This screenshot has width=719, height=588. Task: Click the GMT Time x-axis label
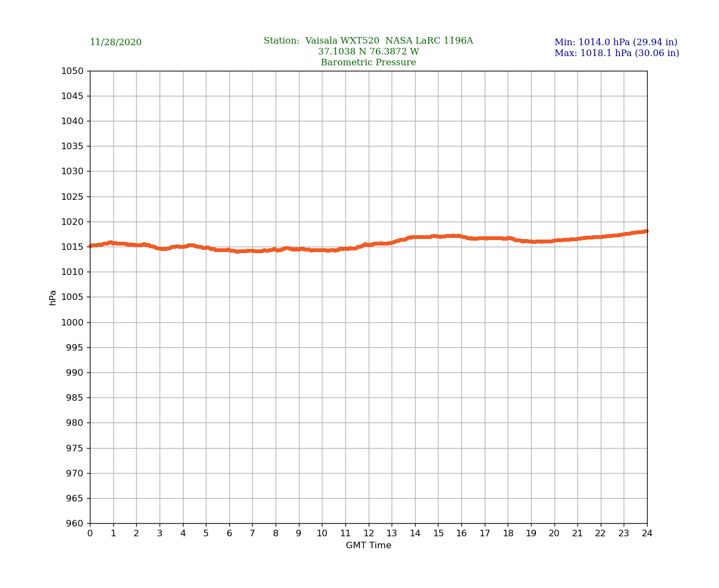(368, 546)
